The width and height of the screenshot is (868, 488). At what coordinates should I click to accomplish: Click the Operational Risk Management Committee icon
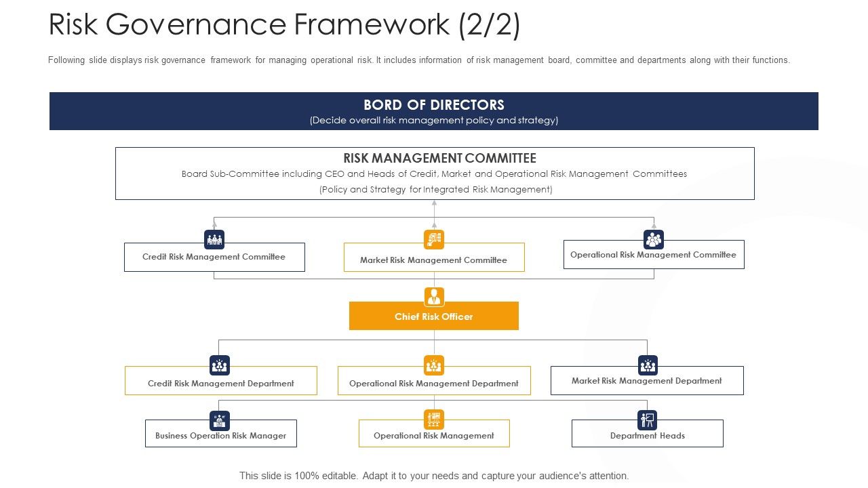(654, 239)
